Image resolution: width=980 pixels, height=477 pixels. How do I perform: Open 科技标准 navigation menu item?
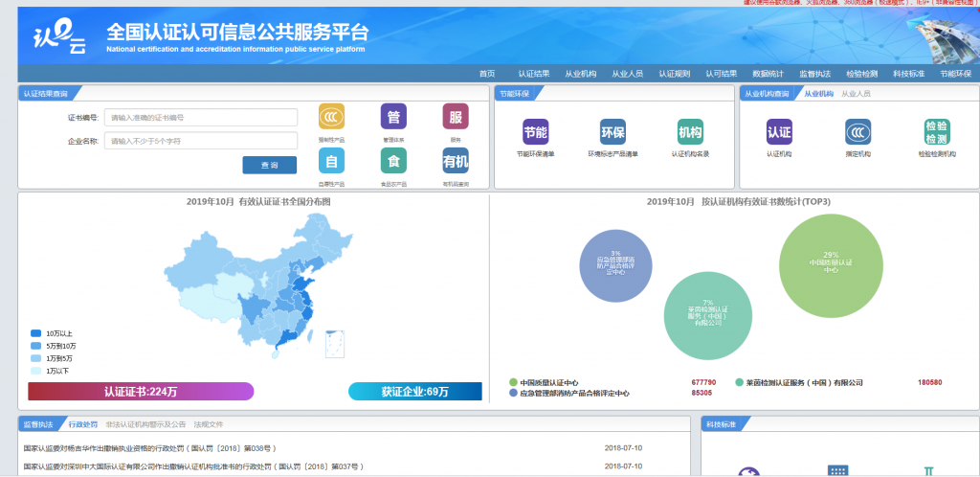pos(909,74)
